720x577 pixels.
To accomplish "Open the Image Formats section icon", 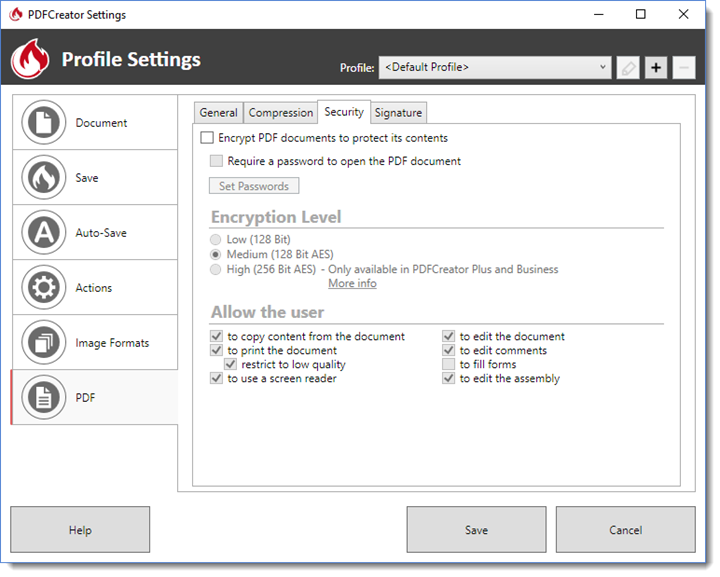I will click(x=44, y=343).
